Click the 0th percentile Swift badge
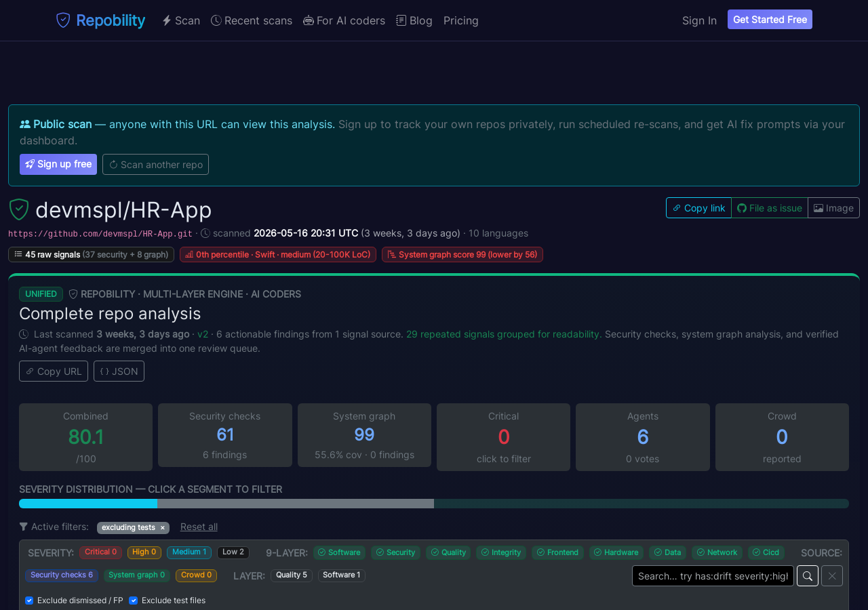The height and width of the screenshot is (610, 868). pyautogui.click(x=278, y=254)
